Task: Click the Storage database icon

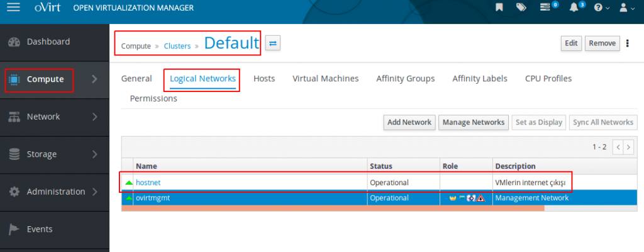Action: point(14,154)
